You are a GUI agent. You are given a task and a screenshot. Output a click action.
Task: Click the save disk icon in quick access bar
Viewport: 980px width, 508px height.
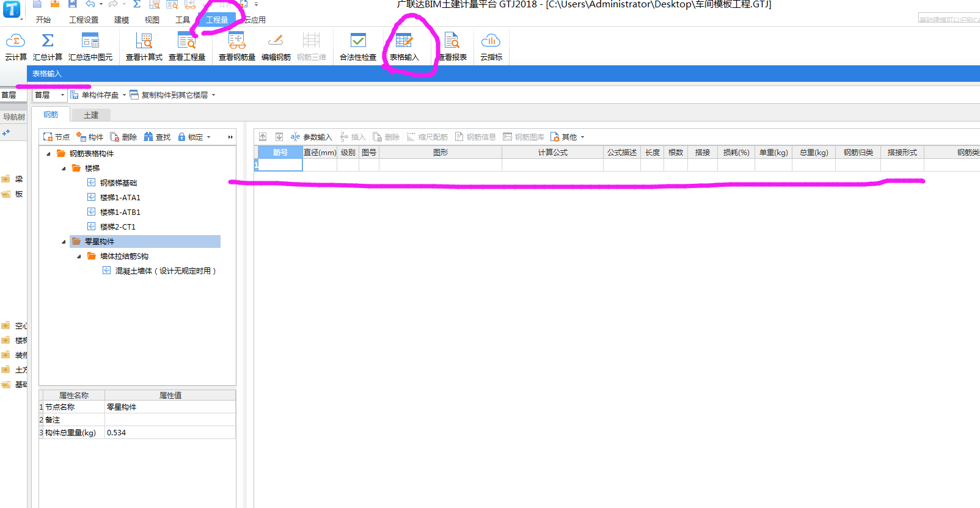(72, 4)
